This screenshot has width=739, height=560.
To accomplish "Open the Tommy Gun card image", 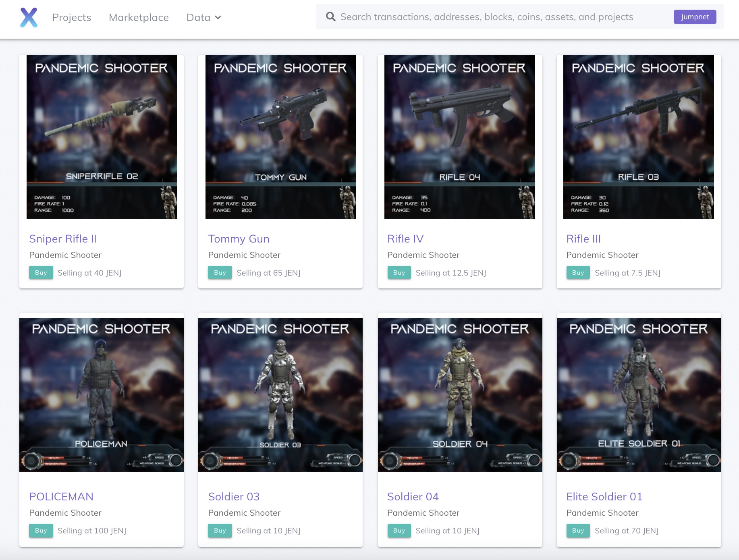I will coord(280,137).
